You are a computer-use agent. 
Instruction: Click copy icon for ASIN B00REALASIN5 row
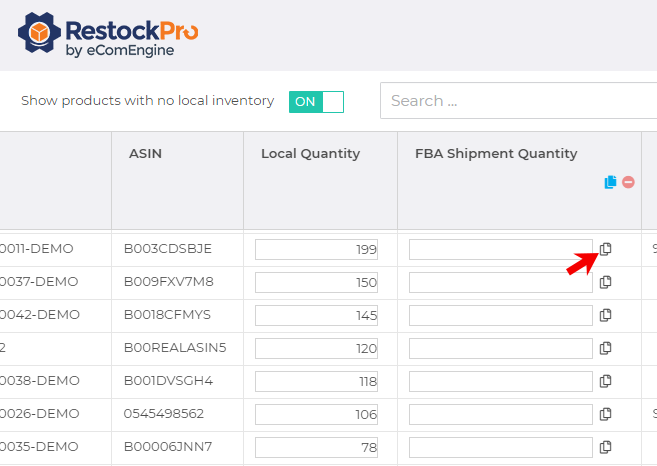(x=605, y=348)
